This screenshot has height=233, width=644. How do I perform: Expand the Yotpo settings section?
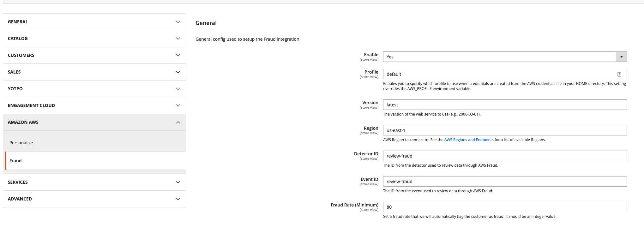point(94,89)
